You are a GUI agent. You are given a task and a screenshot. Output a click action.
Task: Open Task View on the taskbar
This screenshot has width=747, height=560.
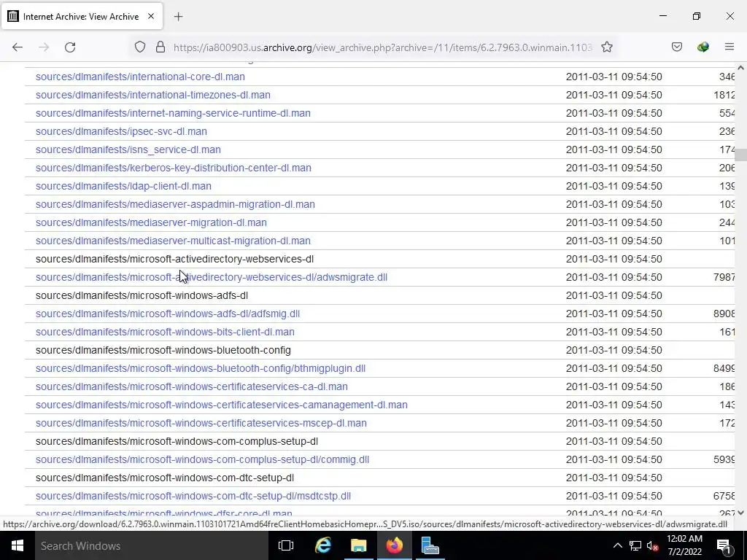point(286,545)
